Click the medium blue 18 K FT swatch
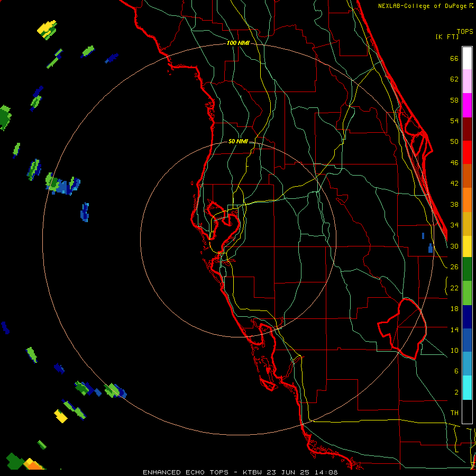Viewport: 476px width, 476px height. tap(467, 340)
